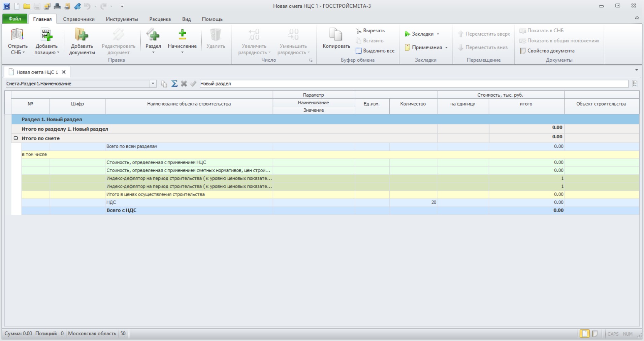The width and height of the screenshot is (644, 341).
Task: Click the cancel cross icon in formula bar
Action: point(184,83)
